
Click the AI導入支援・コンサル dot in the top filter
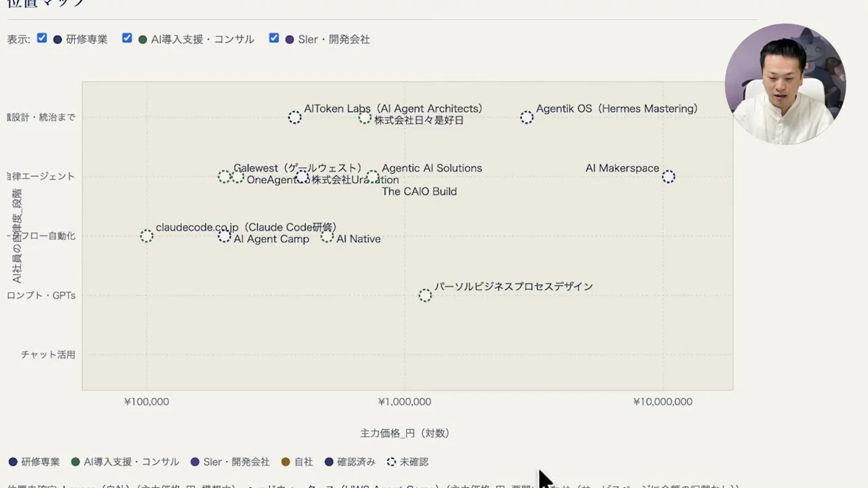click(142, 39)
